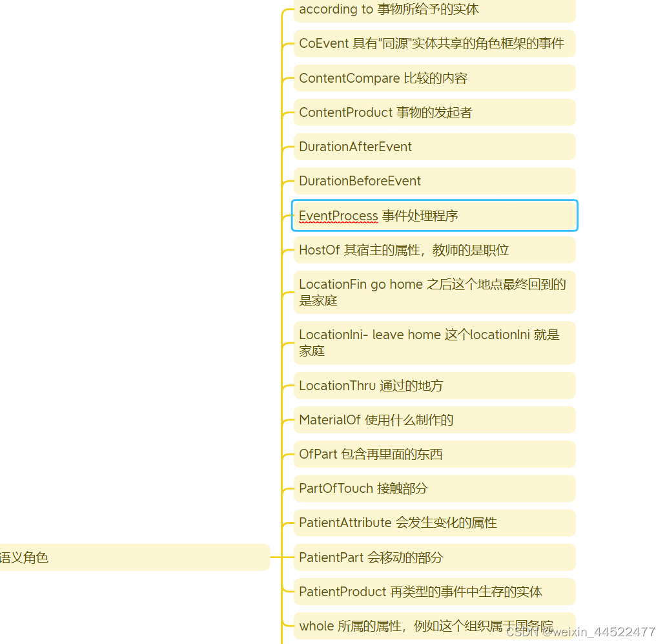Screen dimensions: 665x644
Task: Select the CoEvent node
Action: pos(435,43)
